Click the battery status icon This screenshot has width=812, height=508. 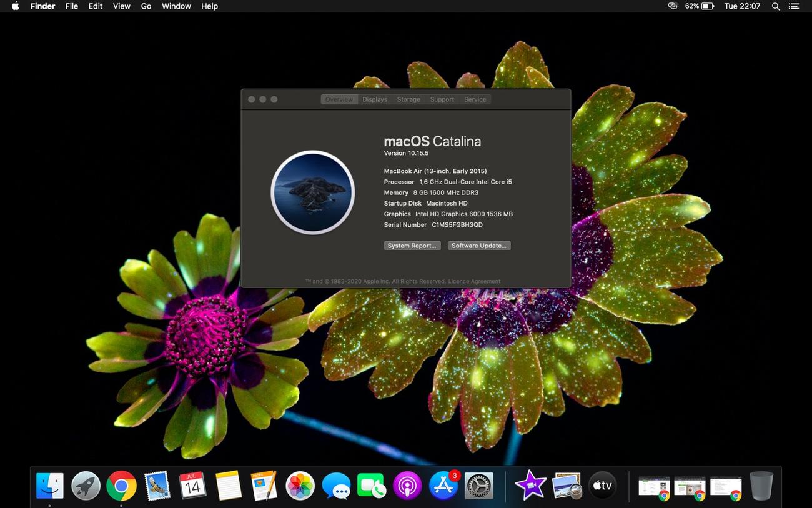pyautogui.click(x=708, y=6)
